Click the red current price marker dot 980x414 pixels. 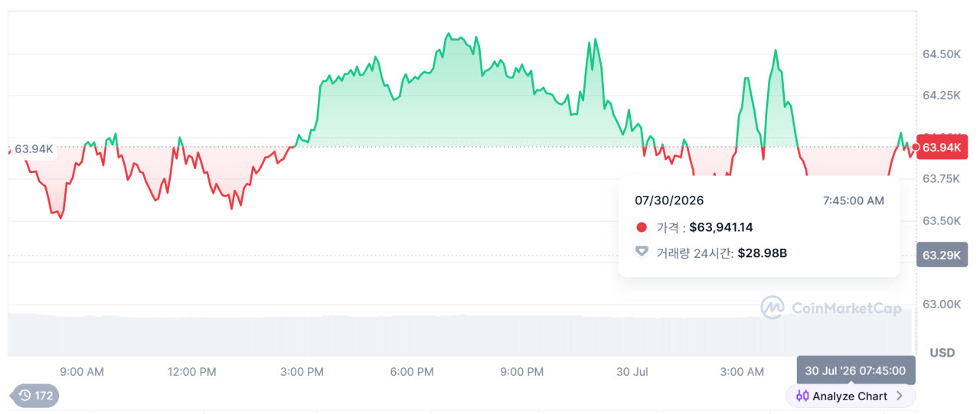coord(915,147)
